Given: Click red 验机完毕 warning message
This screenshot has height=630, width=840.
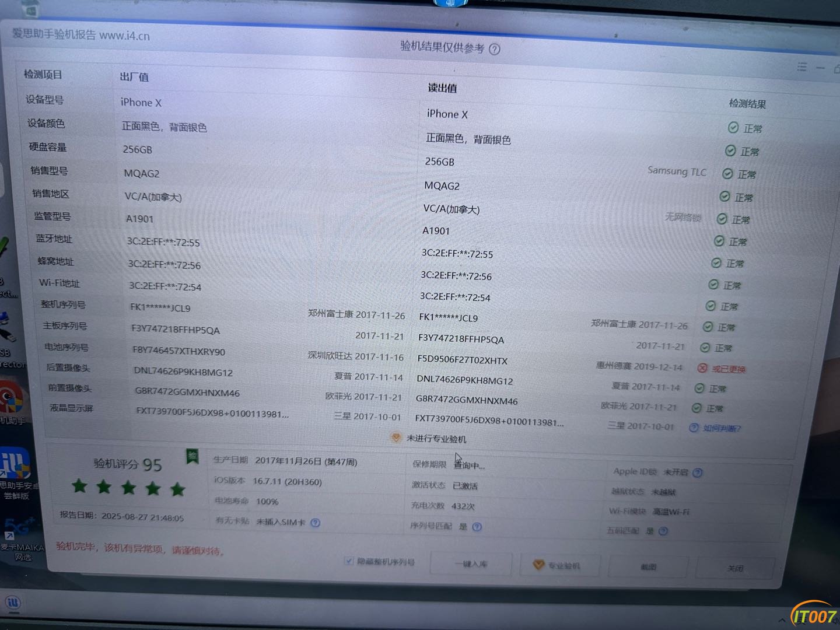Looking at the screenshot, I should (140, 548).
